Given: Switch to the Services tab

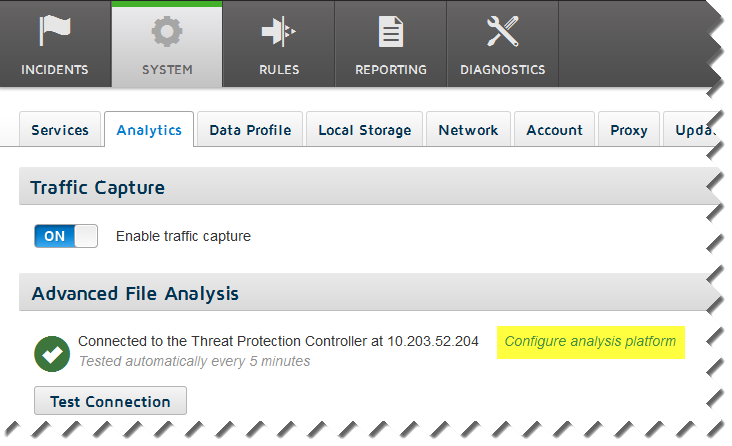Looking at the screenshot, I should pyautogui.click(x=60, y=130).
